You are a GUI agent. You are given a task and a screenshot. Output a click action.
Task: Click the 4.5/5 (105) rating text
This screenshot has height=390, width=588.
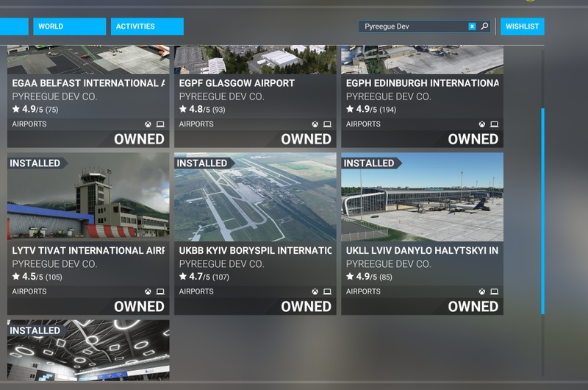tap(42, 277)
